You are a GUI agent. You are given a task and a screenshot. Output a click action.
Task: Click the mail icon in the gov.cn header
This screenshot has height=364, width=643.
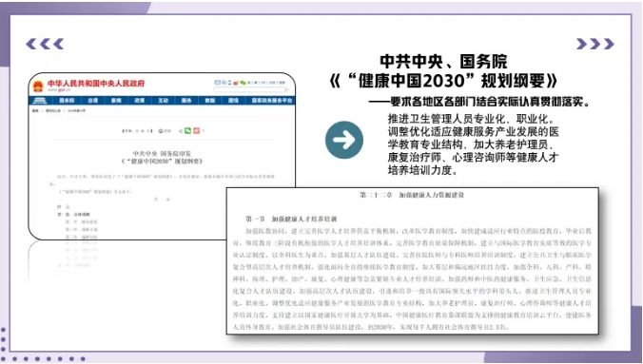(217, 83)
